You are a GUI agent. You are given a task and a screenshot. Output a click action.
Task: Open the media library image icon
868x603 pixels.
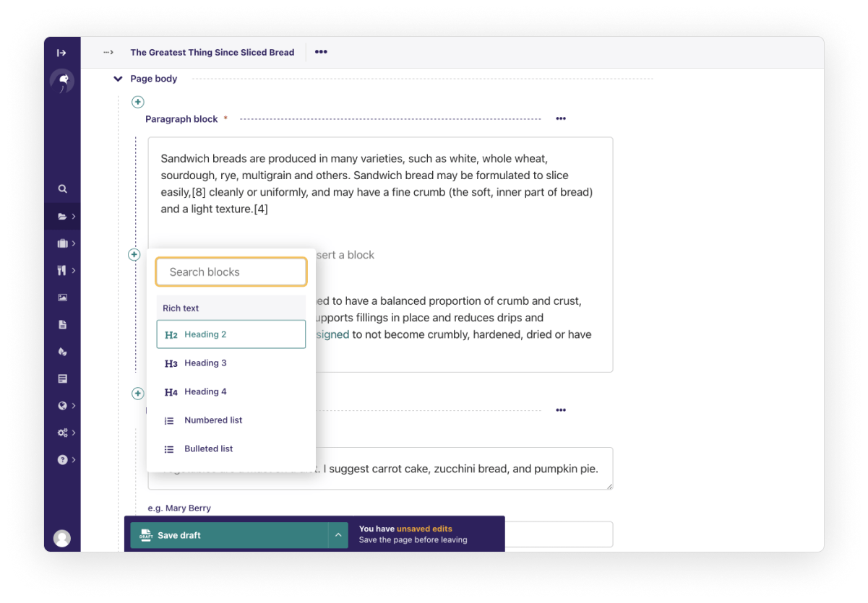tap(62, 297)
